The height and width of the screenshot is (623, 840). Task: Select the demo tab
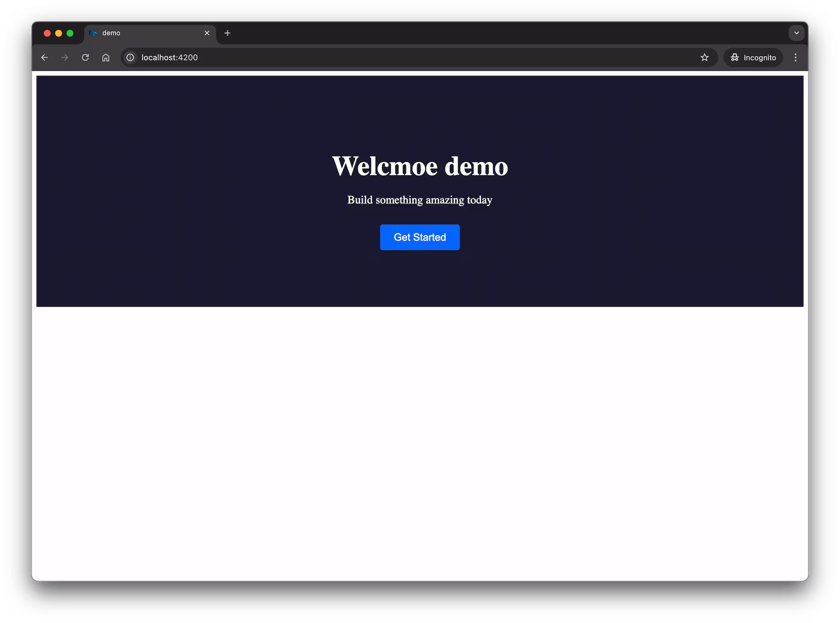pyautogui.click(x=148, y=33)
